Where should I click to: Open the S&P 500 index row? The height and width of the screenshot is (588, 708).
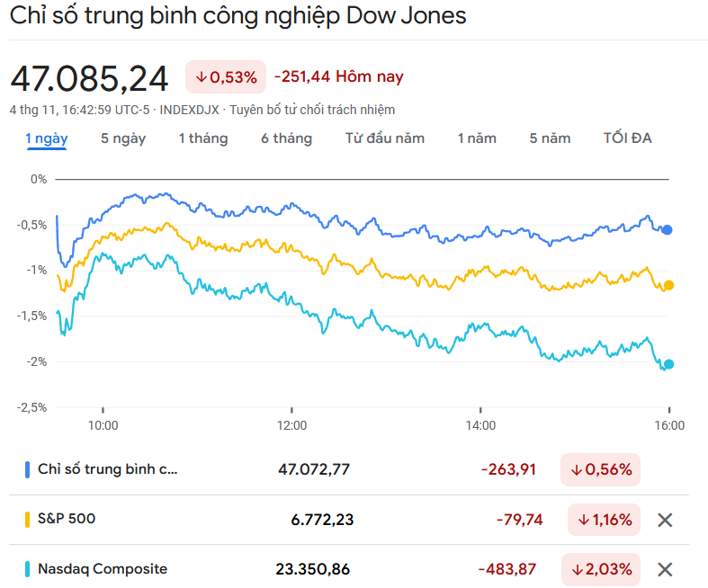click(x=67, y=519)
